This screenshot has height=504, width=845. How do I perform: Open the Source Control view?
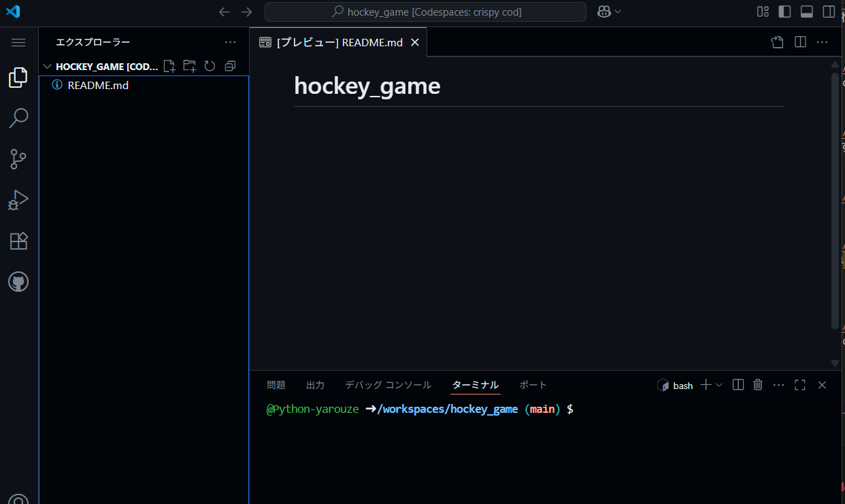coord(18,159)
